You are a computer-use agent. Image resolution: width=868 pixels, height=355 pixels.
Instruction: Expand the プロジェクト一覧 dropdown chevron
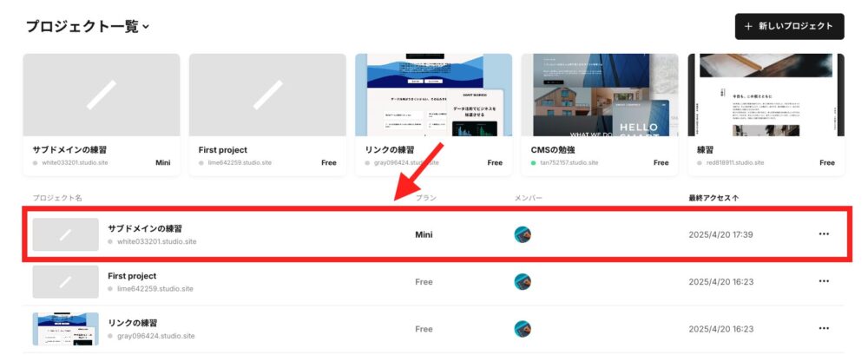(x=146, y=27)
